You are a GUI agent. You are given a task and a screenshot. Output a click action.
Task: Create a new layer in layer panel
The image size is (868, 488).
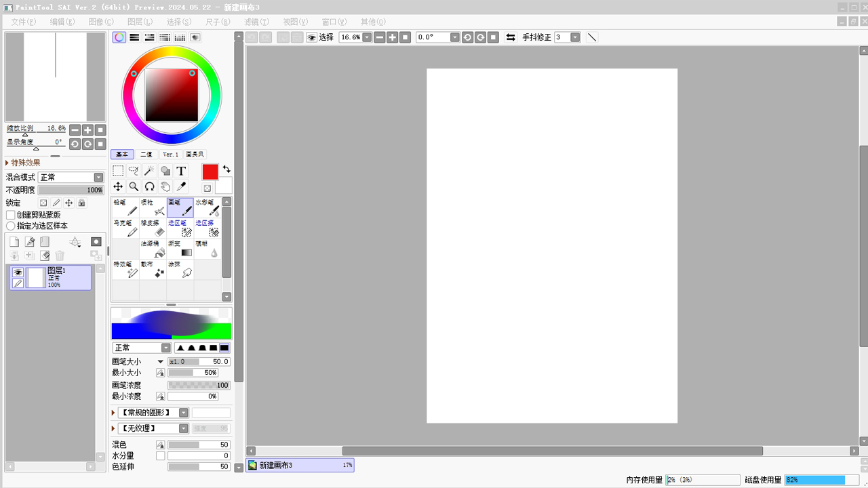pos(14,242)
